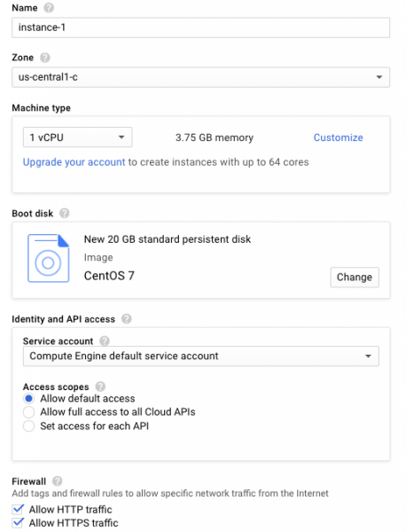
Task: Show the Service account help icon tooltip
Action: click(x=105, y=341)
